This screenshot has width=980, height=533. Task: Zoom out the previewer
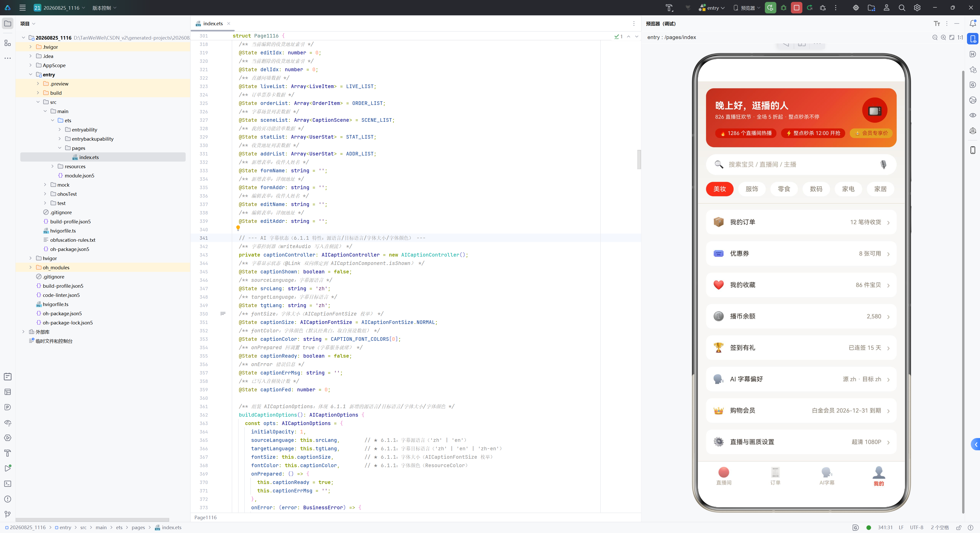[x=935, y=37]
